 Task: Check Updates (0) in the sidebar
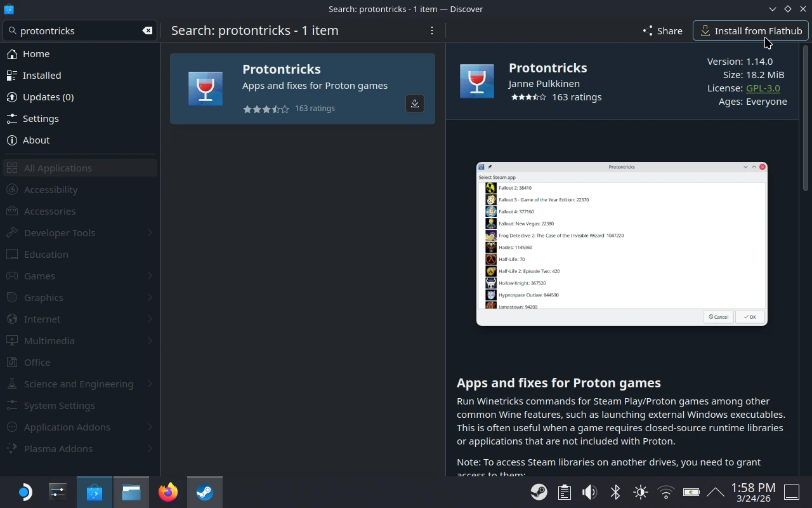48,97
